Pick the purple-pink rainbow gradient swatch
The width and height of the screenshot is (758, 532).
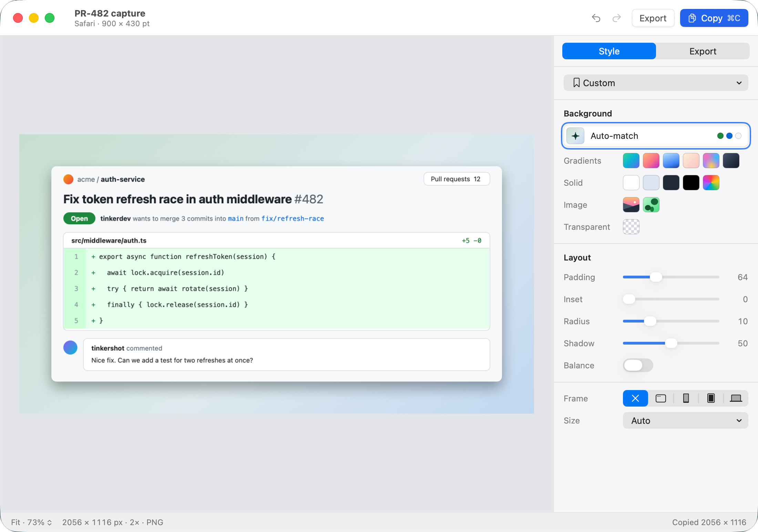point(711,161)
